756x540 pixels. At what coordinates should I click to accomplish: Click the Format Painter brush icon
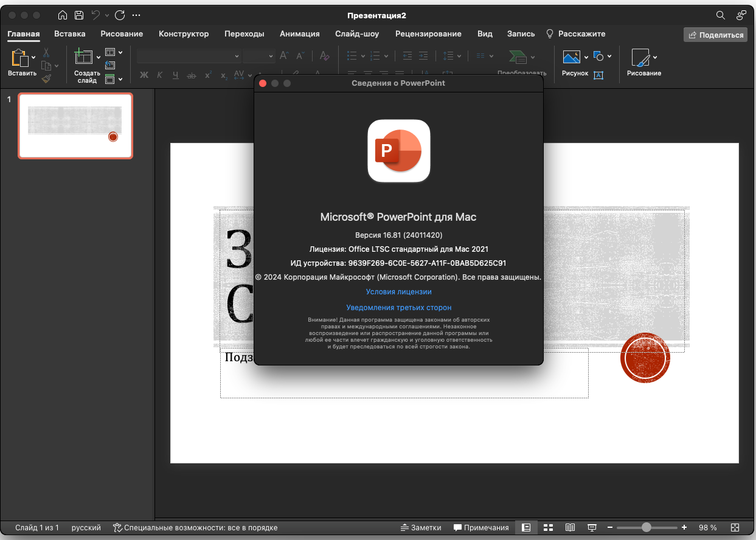click(46, 78)
